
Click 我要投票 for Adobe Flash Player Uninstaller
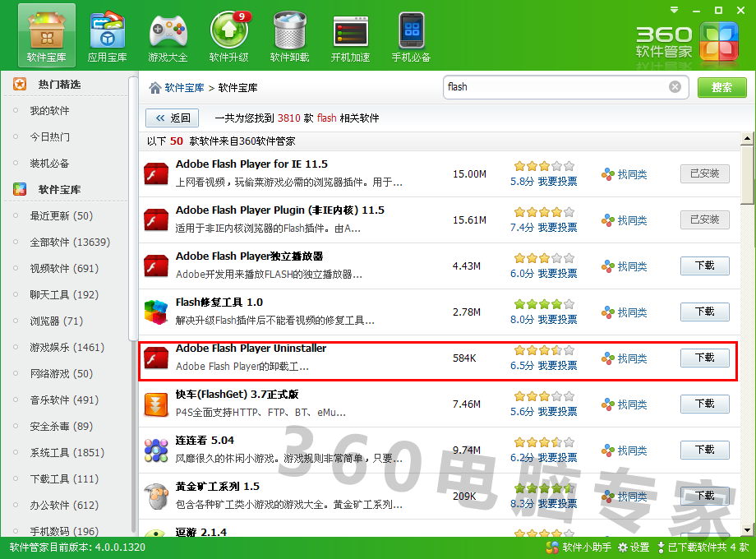(557, 366)
